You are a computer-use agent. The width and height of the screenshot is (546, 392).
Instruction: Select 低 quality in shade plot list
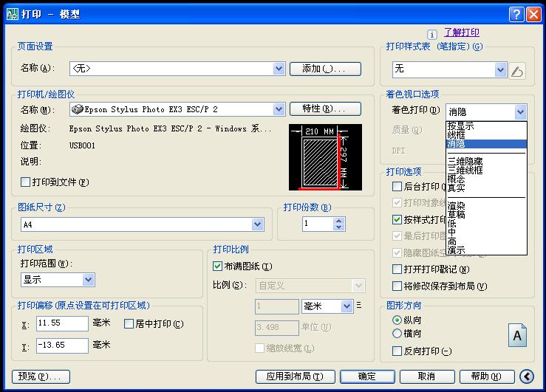486,224
